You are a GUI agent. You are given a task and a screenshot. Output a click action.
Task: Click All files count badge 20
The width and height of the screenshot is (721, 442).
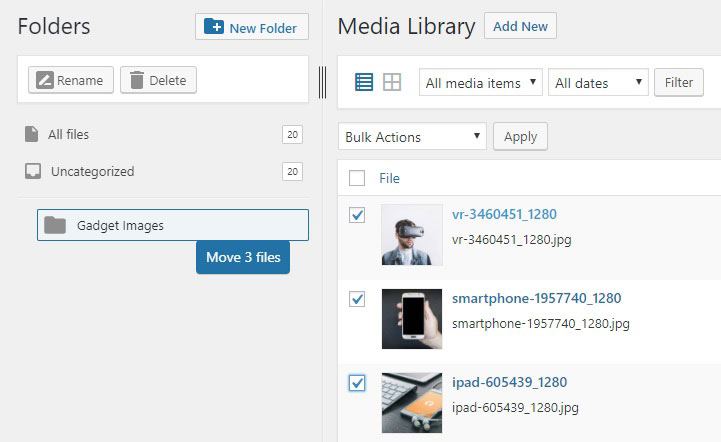click(292, 134)
